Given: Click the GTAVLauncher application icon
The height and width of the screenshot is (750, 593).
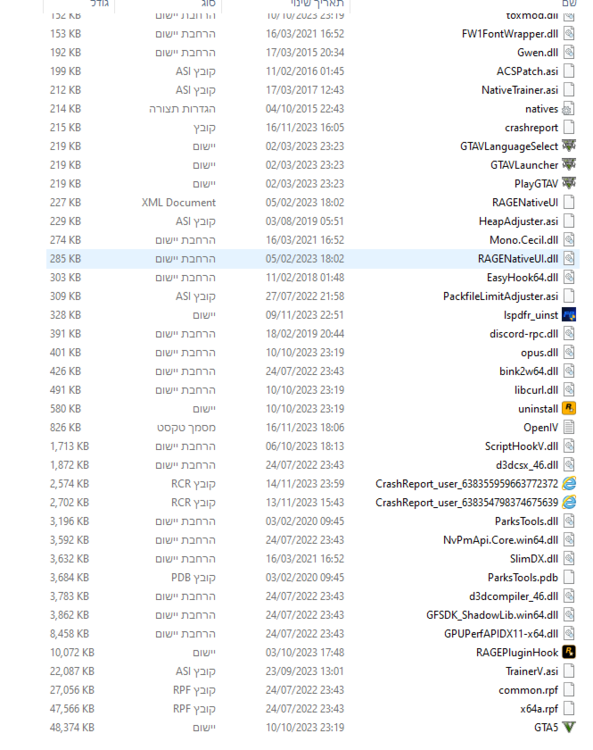Looking at the screenshot, I should [569, 165].
